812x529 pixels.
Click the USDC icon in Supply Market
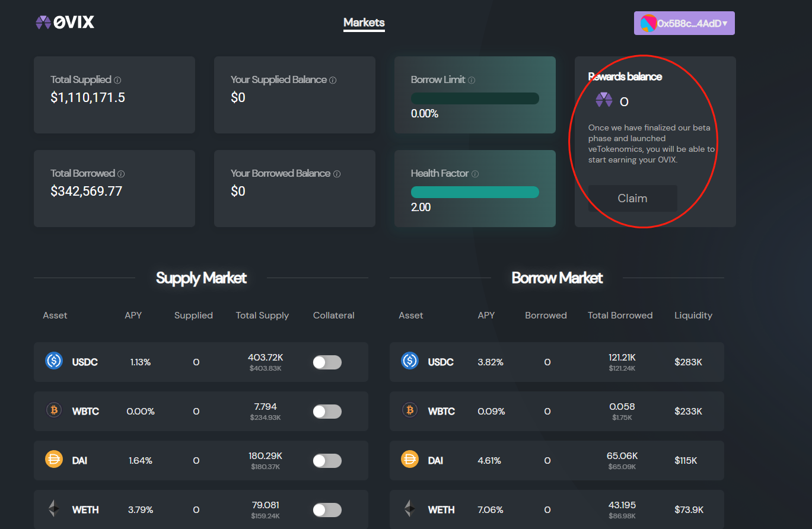(54, 361)
